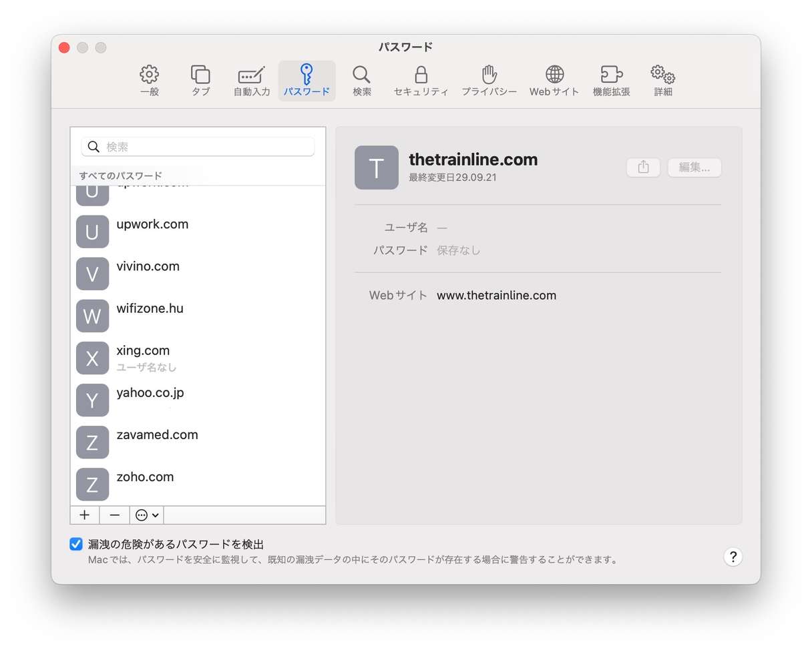Click the share button for thetrainline.com
This screenshot has height=652, width=812.
coord(643,168)
